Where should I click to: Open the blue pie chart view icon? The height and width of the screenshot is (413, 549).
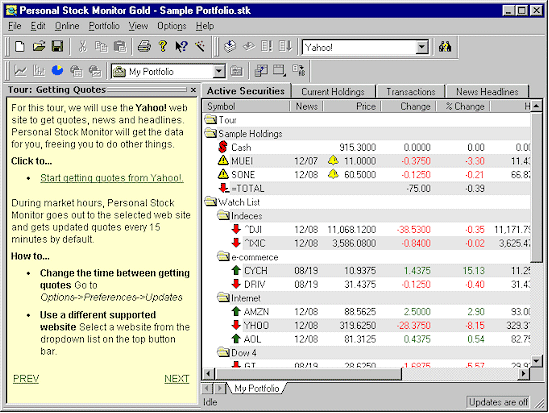click(x=57, y=71)
